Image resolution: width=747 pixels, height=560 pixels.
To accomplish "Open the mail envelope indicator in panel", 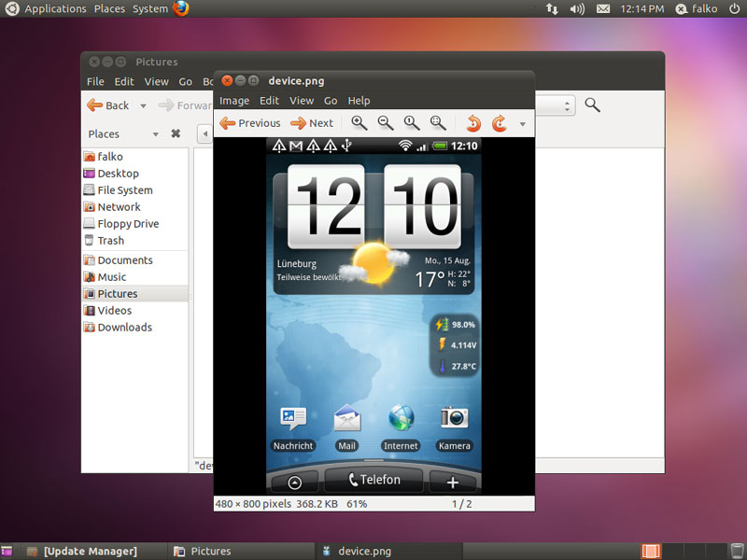I will coord(603,8).
